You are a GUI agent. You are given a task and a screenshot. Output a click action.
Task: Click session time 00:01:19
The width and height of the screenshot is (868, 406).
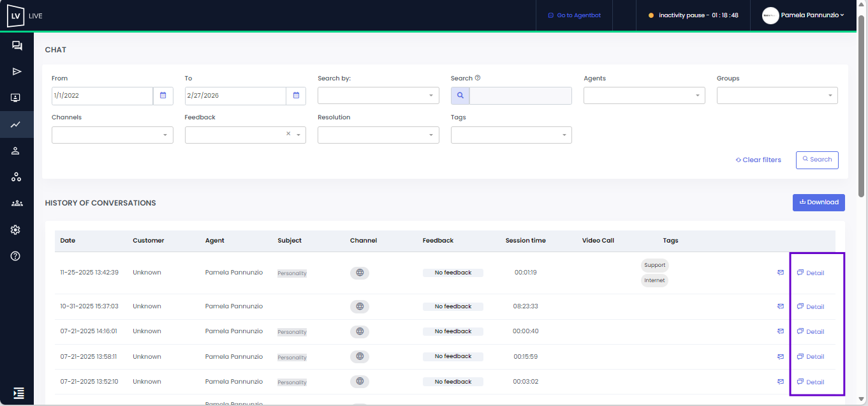click(x=526, y=273)
